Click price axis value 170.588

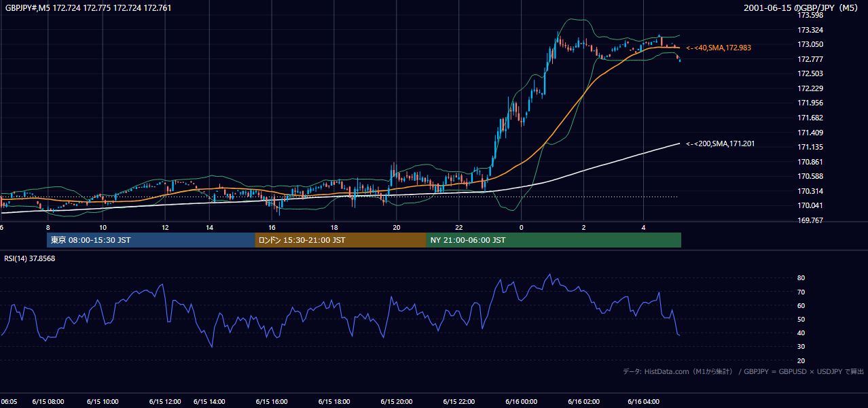[810, 176]
